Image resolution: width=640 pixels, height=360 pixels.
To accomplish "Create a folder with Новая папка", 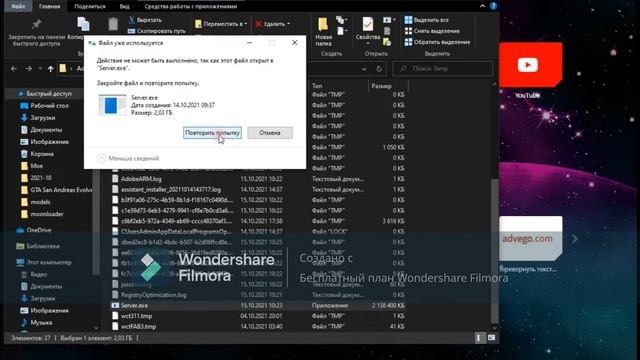I will coord(323,31).
